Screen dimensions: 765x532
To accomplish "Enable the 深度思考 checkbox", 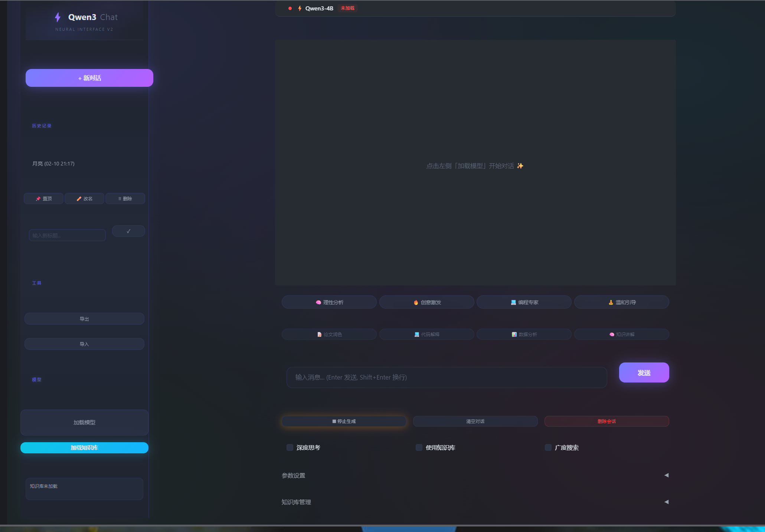I will (290, 447).
